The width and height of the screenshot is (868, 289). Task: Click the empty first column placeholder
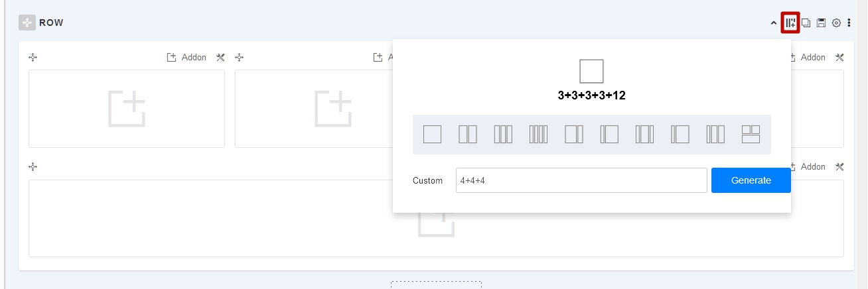[127, 109]
